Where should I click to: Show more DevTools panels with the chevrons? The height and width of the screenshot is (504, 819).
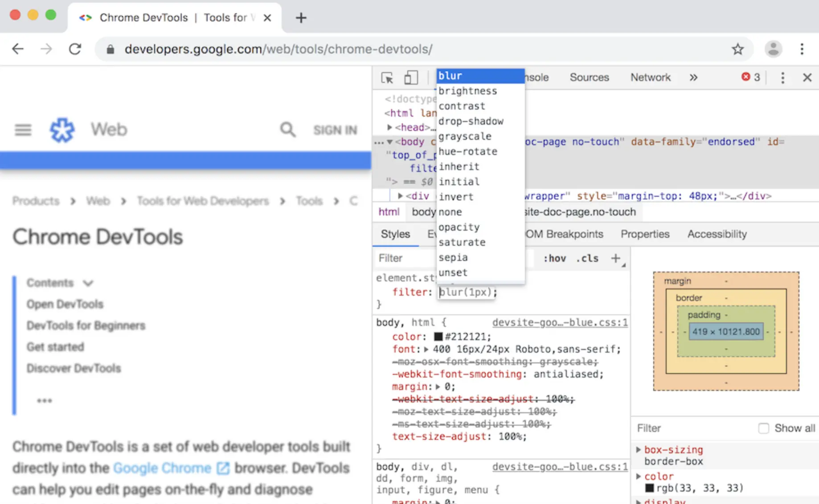coord(693,78)
